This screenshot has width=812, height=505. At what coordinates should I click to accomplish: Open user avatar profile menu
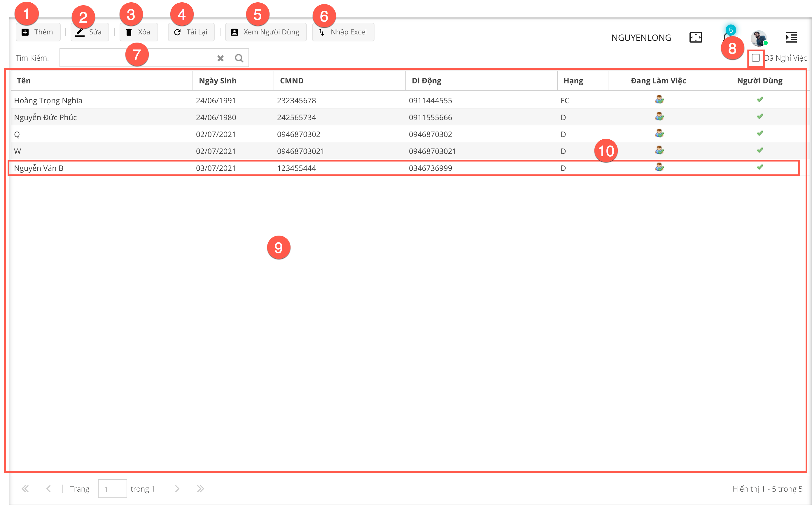[758, 38]
